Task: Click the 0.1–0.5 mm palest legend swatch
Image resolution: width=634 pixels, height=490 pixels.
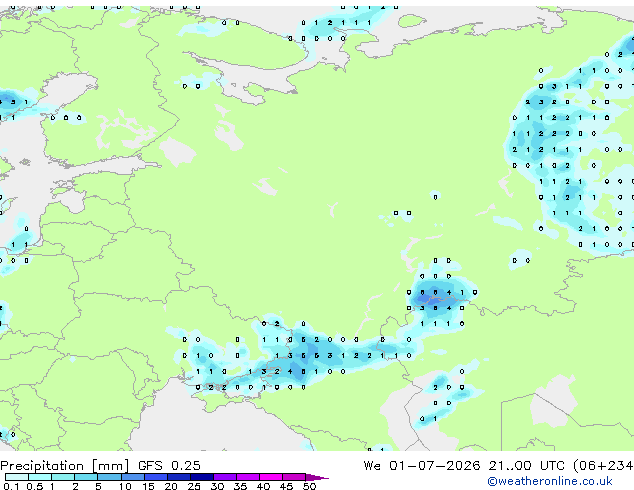Action: coord(17,477)
